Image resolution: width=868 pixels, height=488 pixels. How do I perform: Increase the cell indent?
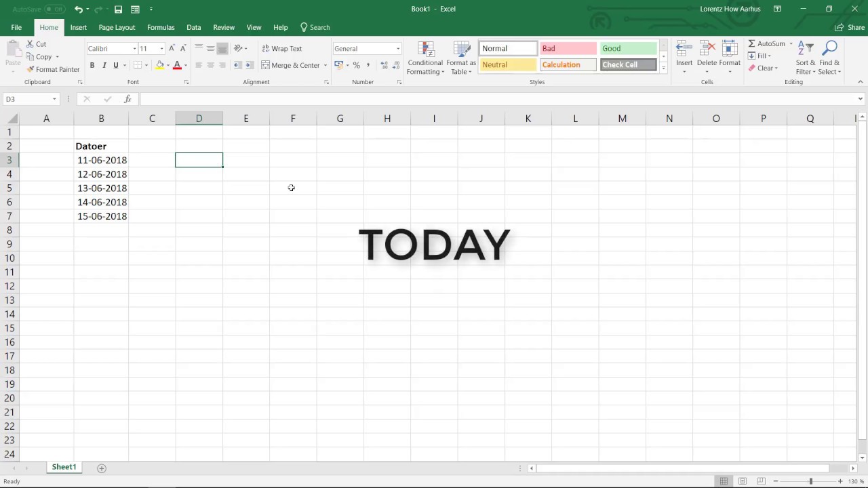click(x=249, y=66)
